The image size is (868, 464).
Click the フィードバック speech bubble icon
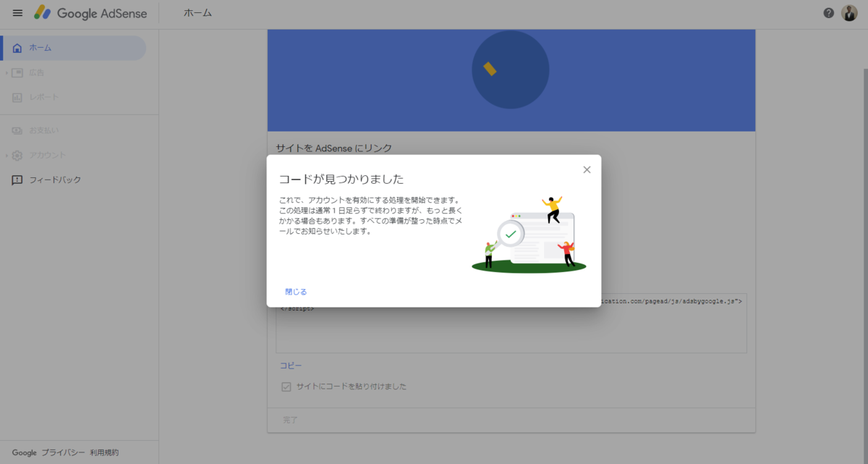coord(17,180)
